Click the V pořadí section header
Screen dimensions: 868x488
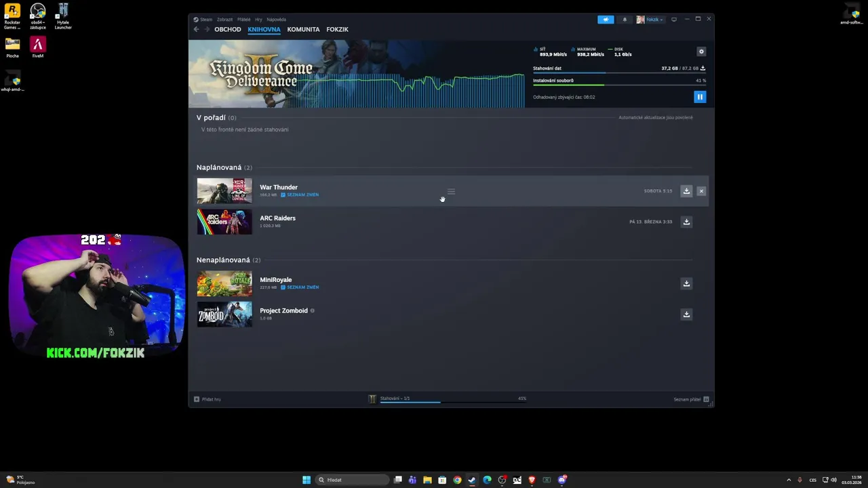click(216, 118)
